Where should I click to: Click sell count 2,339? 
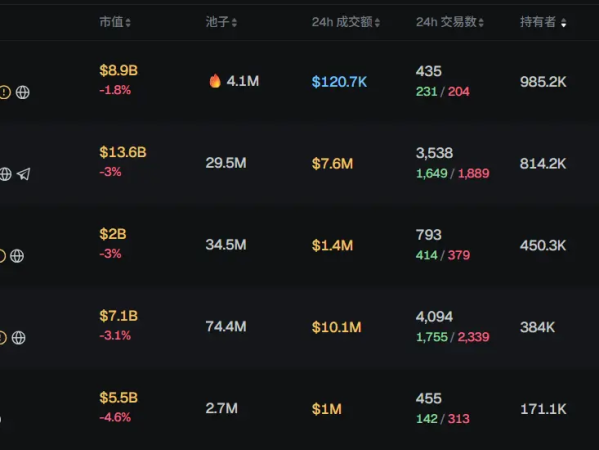tap(473, 337)
